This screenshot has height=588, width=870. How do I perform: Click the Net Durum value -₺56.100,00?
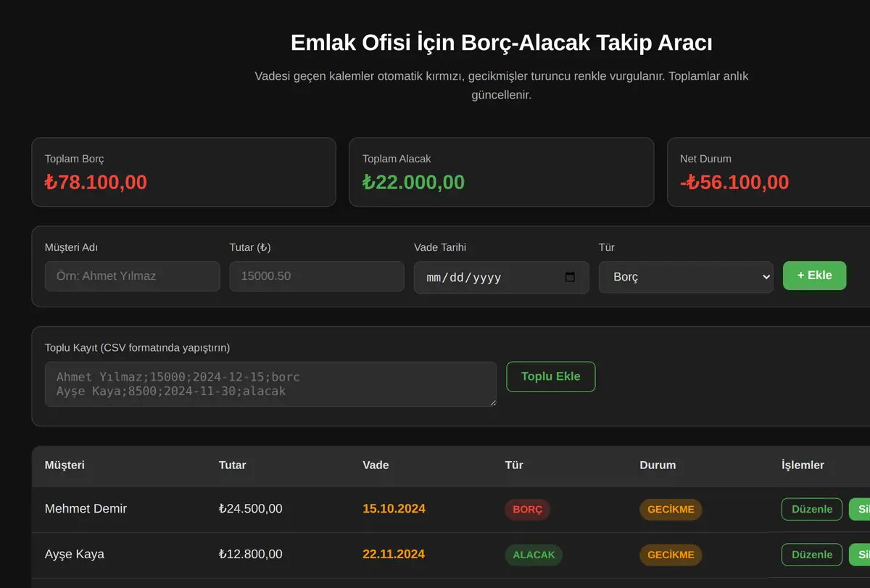tap(734, 182)
